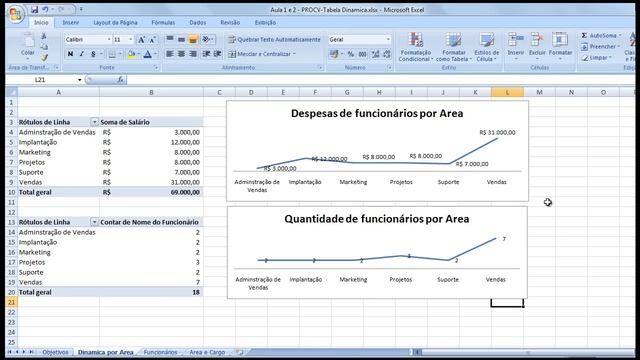This screenshot has height=360, width=640.
Task: Click the insert function fx button
Action: 120,80
